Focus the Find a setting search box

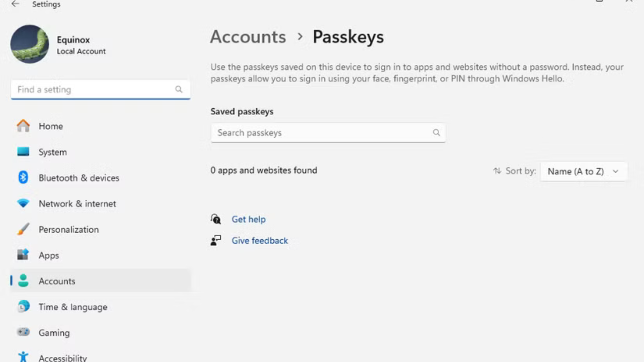(94, 89)
